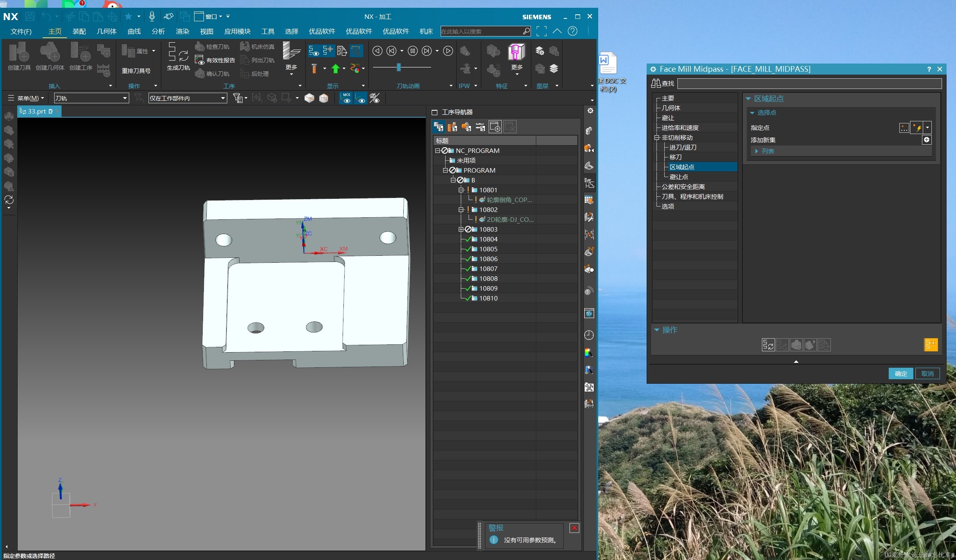Click Program Order View icon in navigator

click(x=439, y=127)
